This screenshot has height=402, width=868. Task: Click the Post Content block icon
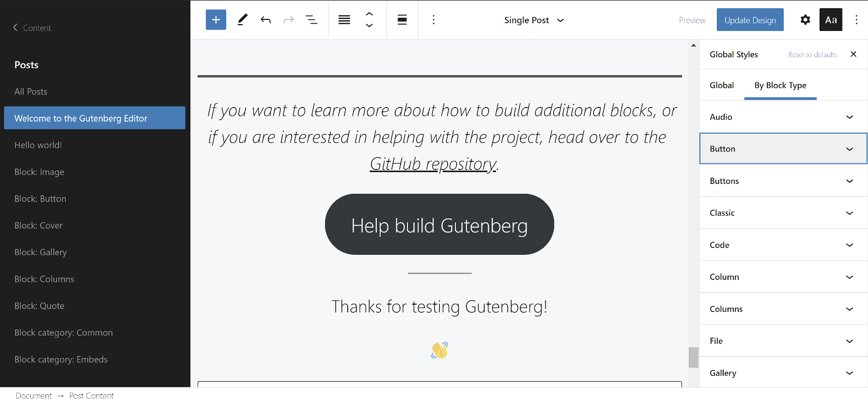tap(344, 20)
